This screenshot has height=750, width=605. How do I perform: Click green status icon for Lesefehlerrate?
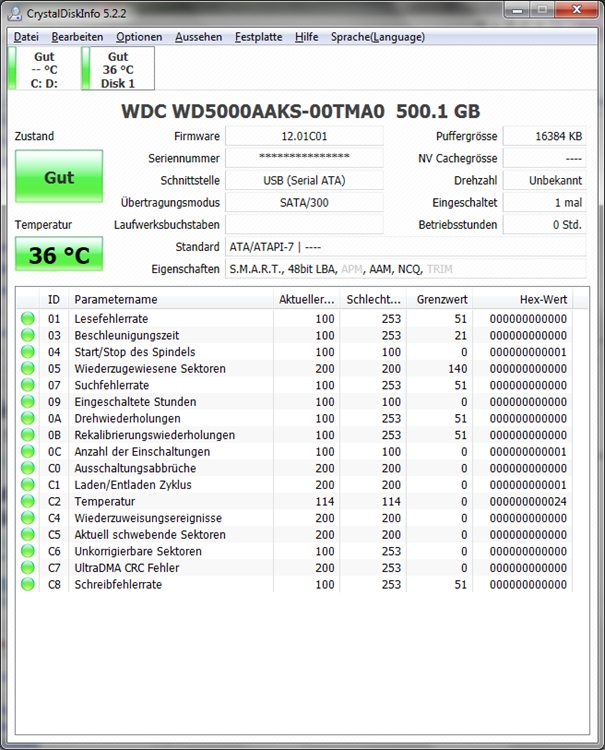[28, 318]
